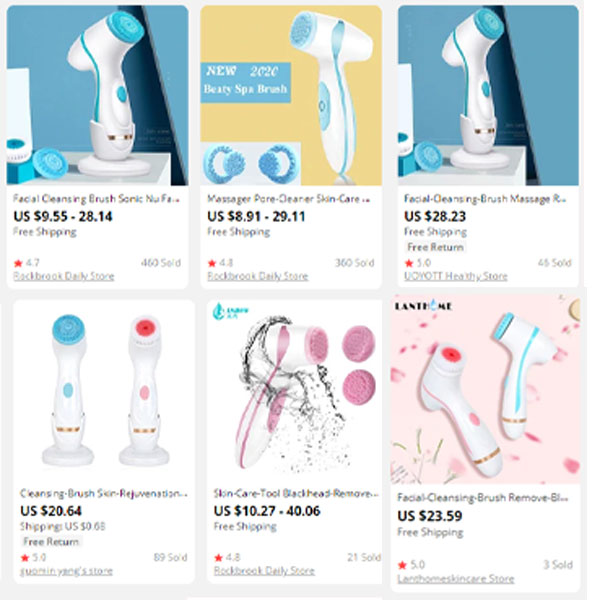The height and width of the screenshot is (600, 600).
Task: Click the 4.7 star rating
Action: click(27, 263)
